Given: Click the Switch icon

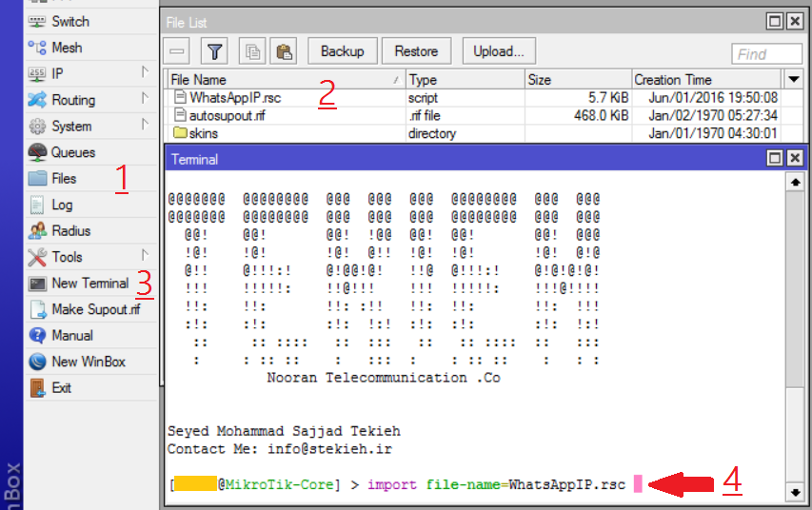Looking at the screenshot, I should [x=37, y=22].
